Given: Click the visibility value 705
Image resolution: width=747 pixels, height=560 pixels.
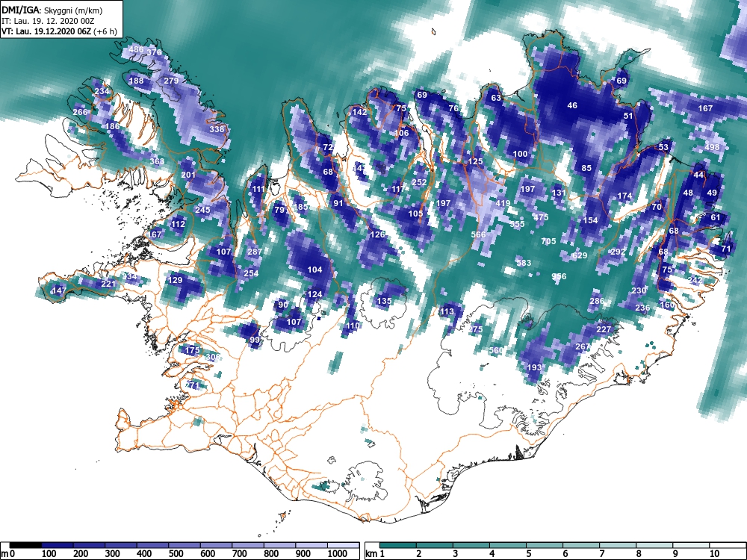Looking at the screenshot, I should pos(548,241).
